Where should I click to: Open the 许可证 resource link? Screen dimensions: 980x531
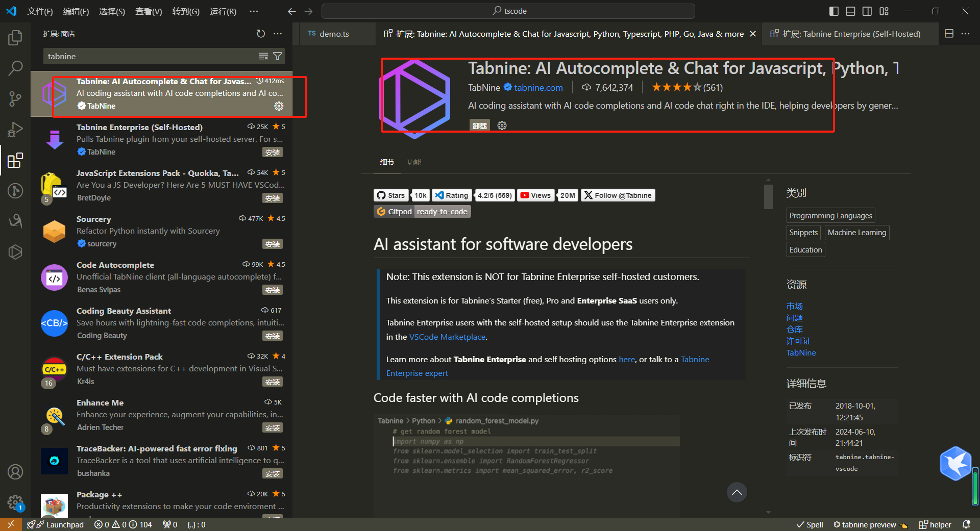[x=798, y=341]
